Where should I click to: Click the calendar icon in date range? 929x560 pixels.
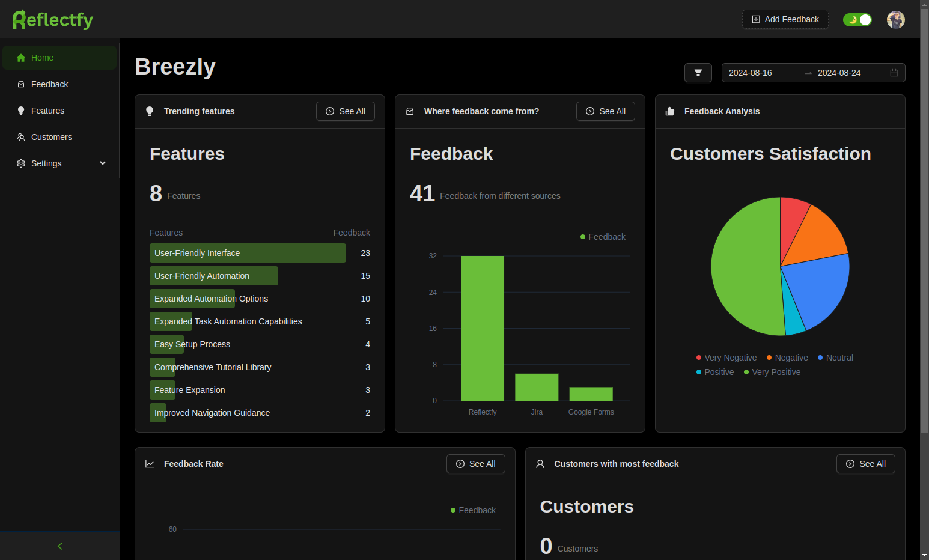pos(894,73)
